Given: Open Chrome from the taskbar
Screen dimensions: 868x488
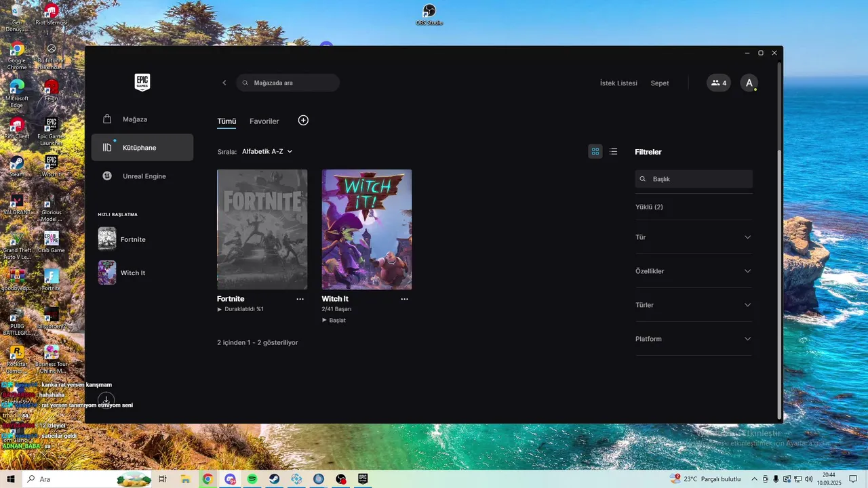Looking at the screenshot, I should pos(208,479).
